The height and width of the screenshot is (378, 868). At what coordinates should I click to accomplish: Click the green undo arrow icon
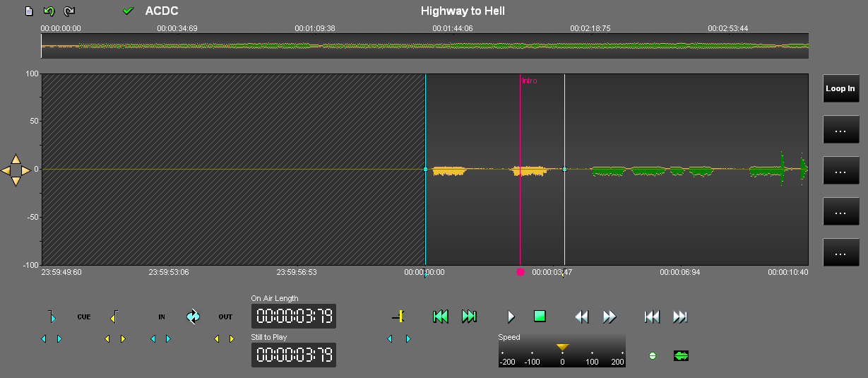[49, 11]
